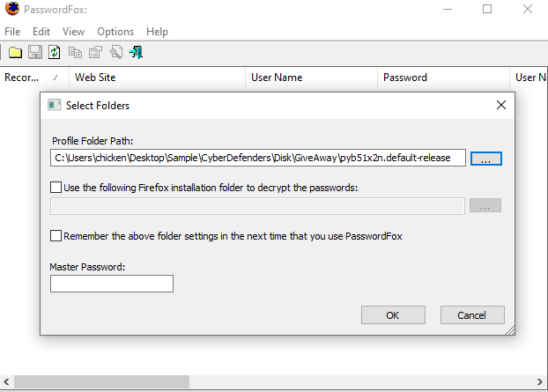This screenshot has width=548, height=392.
Task: Open the Options menu
Action: tap(115, 32)
